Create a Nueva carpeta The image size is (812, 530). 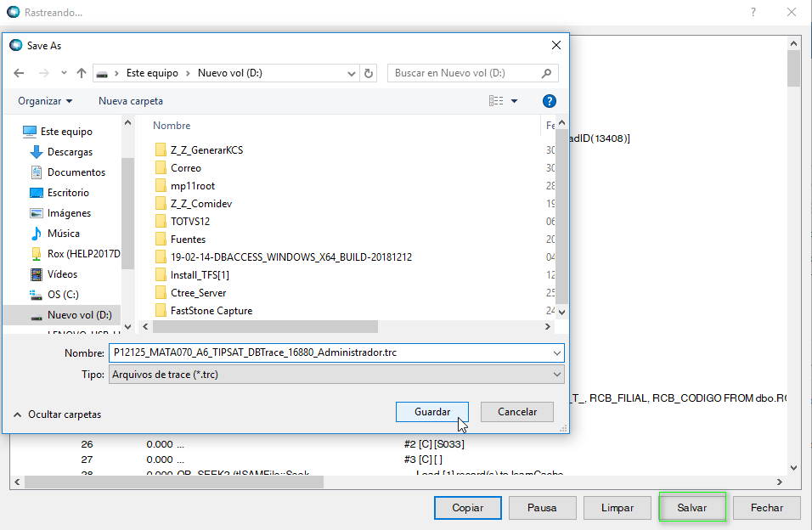[131, 101]
